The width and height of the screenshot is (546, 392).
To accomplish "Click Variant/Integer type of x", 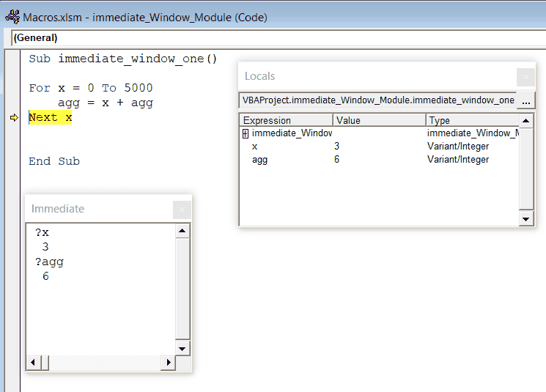I will coord(458,147).
